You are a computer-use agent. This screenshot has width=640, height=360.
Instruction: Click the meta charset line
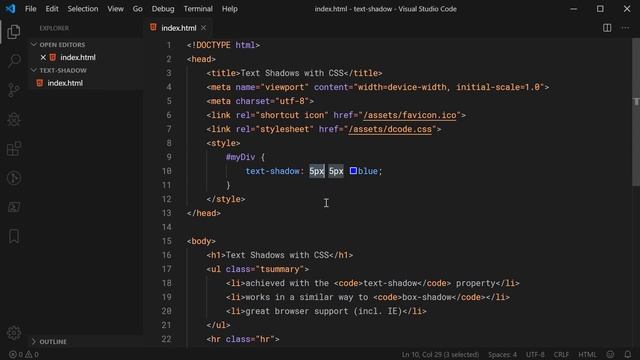click(260, 101)
